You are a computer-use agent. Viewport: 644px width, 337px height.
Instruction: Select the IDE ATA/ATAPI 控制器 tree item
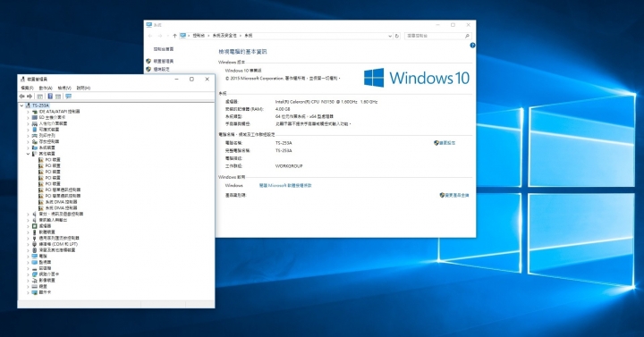60,112
